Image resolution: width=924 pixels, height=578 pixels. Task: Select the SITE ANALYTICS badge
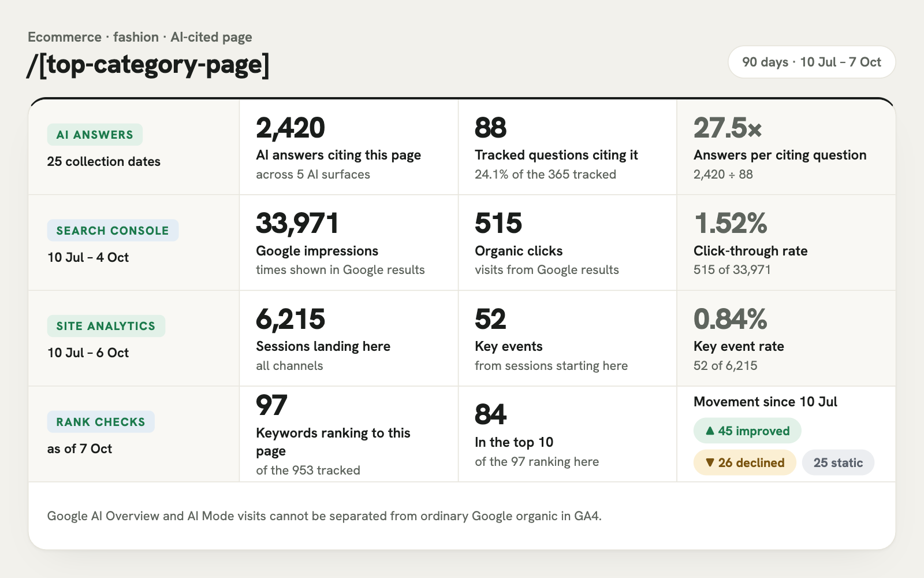click(106, 326)
